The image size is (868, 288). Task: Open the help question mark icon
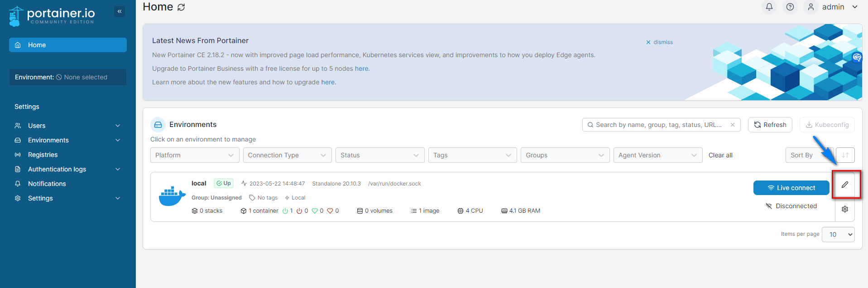click(x=790, y=7)
